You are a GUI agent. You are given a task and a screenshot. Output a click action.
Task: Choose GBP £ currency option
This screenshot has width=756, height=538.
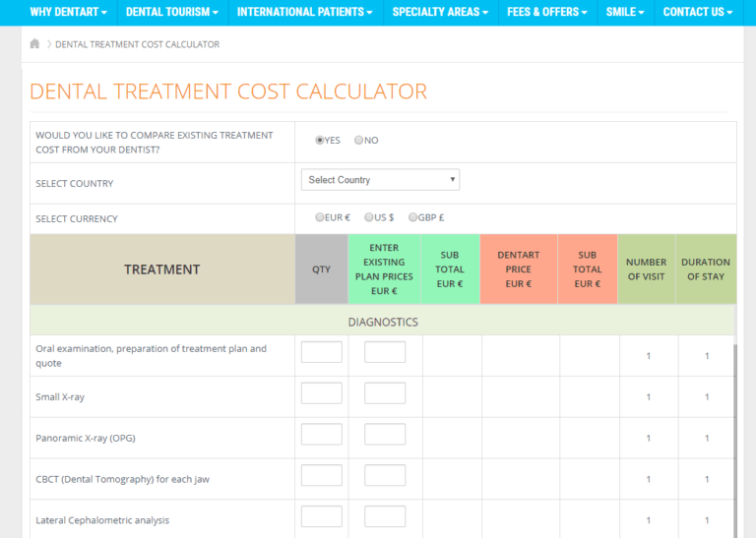point(413,217)
